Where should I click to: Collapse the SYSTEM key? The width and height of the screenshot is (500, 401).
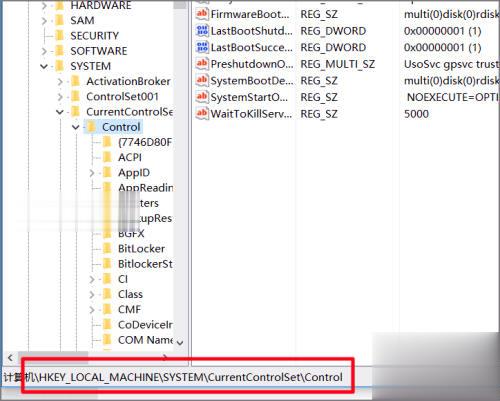[44, 66]
